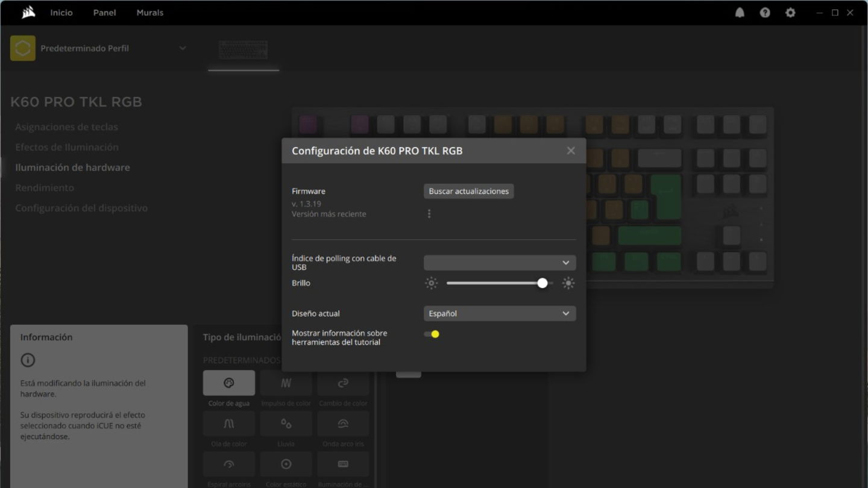868x488 pixels.
Task: Adjust the Brillo brightness slider handle
Action: 542,283
